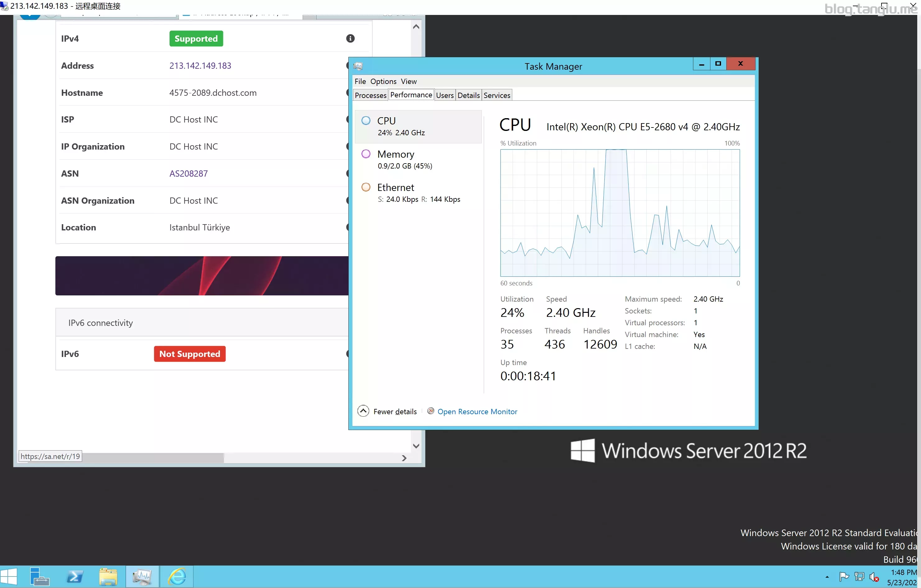Open File Explorer taskbar icon

[108, 576]
